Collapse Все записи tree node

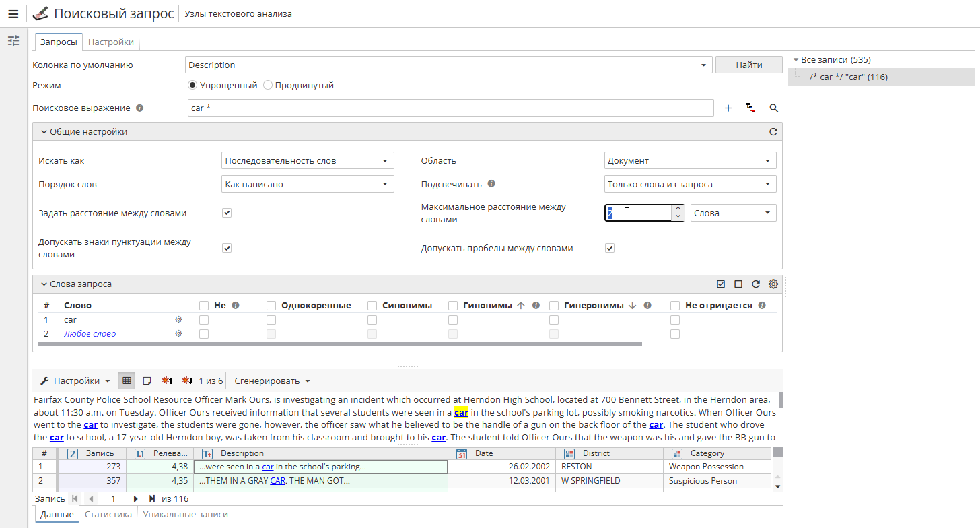[x=796, y=60]
